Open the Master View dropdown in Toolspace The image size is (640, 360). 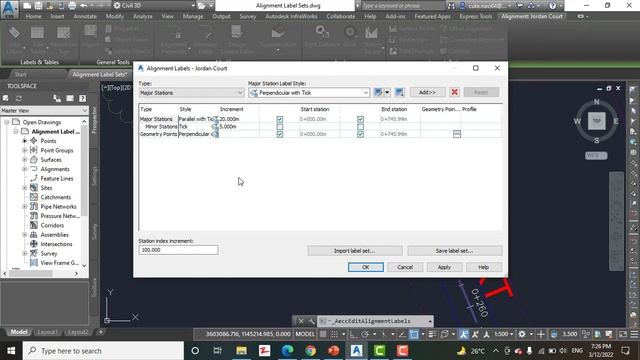coord(44,111)
